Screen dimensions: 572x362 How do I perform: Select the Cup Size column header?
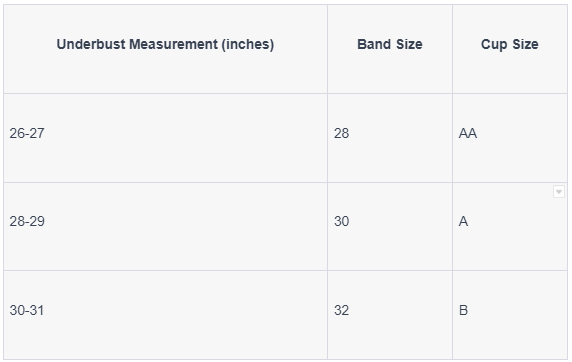click(x=510, y=49)
